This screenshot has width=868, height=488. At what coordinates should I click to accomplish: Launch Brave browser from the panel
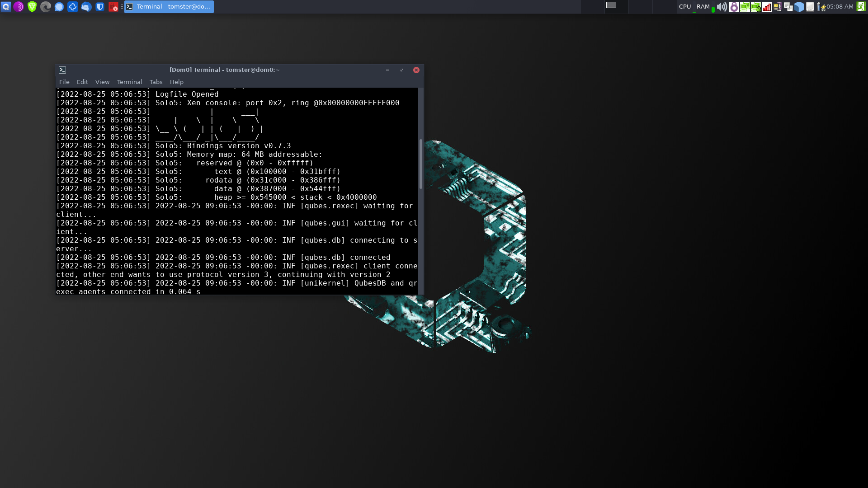32,7
